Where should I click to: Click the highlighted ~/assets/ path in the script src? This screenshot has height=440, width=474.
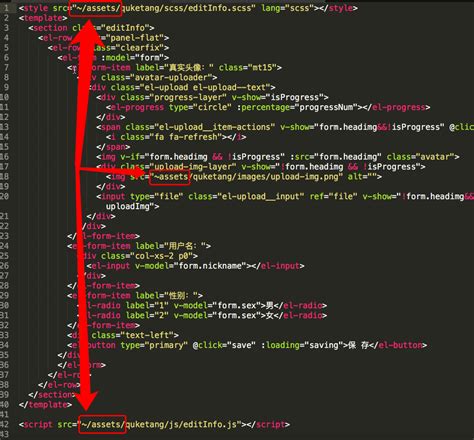102,424
